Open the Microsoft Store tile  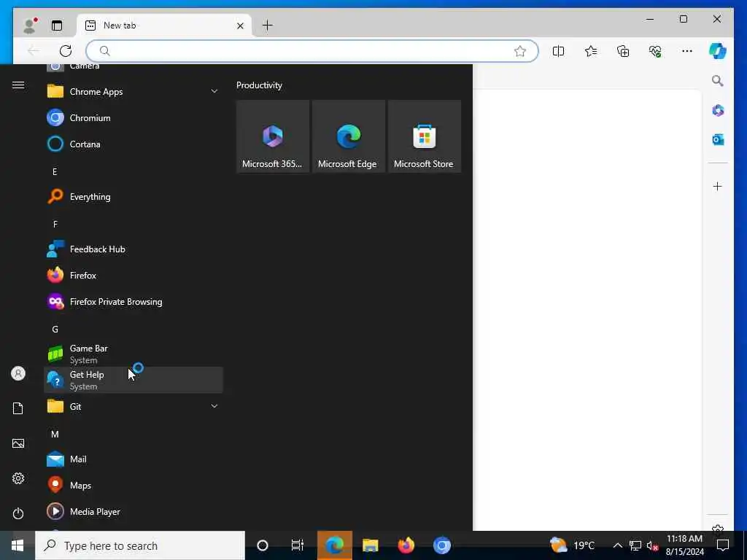point(424,136)
